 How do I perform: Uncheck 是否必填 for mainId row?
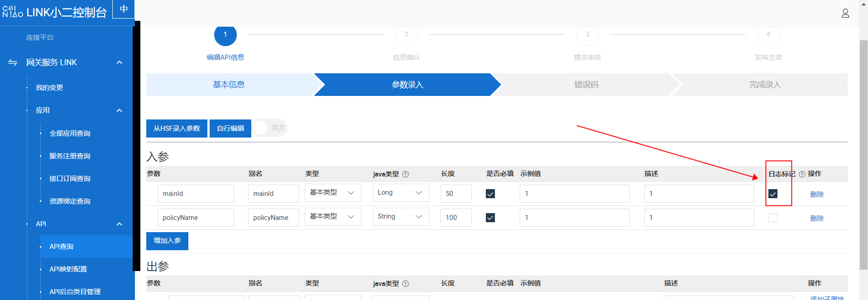[490, 194]
